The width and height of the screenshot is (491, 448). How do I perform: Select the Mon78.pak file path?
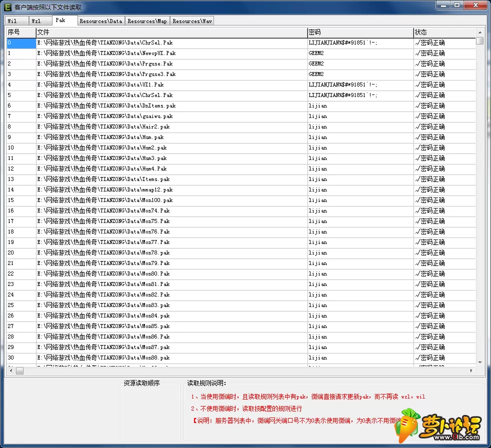[103, 252]
